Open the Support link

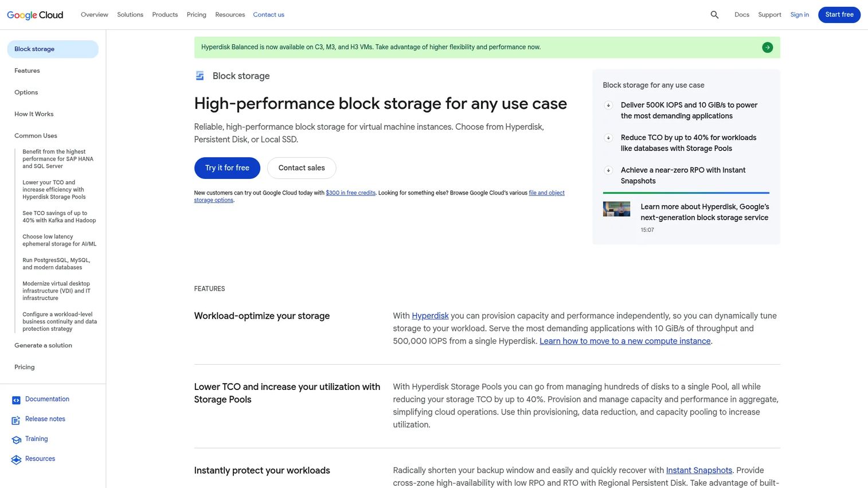point(769,15)
